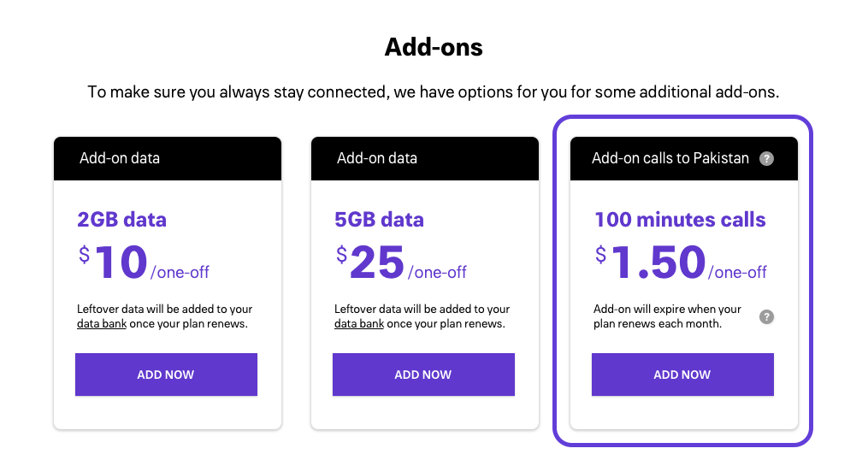868x472 pixels.
Task: Click the 5GB data title
Action: [x=379, y=220]
